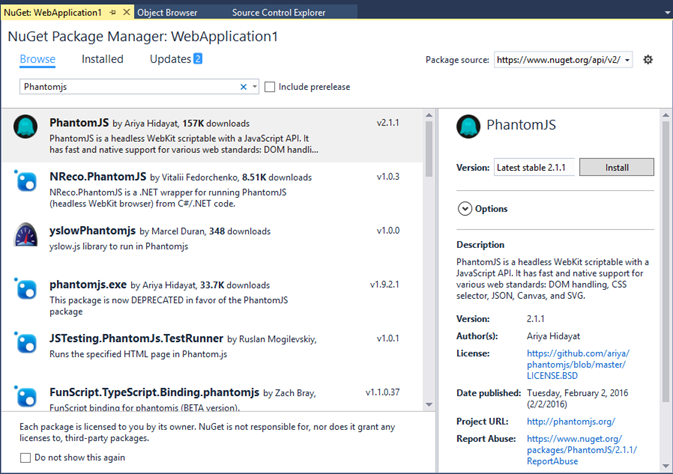Screen dimensions: 673x474
Task: Click package list scroll down arrow
Action: pos(429,404)
